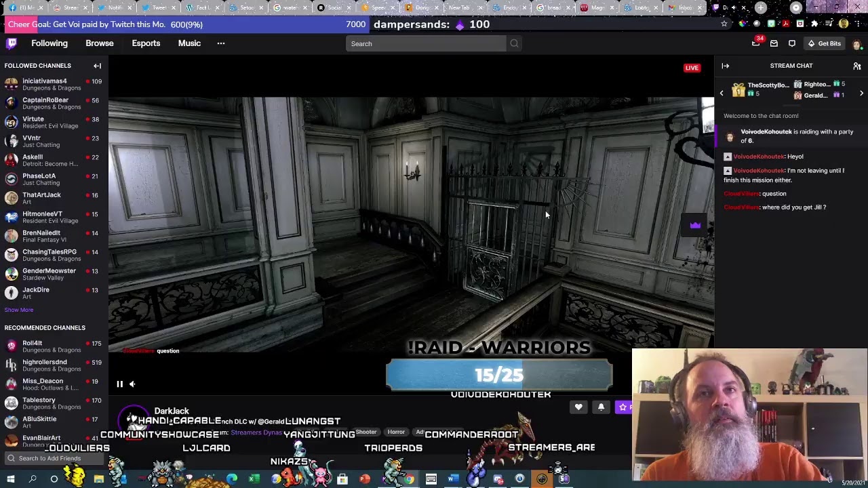Open the Music tab
This screenshot has height=488, width=868.
pos(189,43)
